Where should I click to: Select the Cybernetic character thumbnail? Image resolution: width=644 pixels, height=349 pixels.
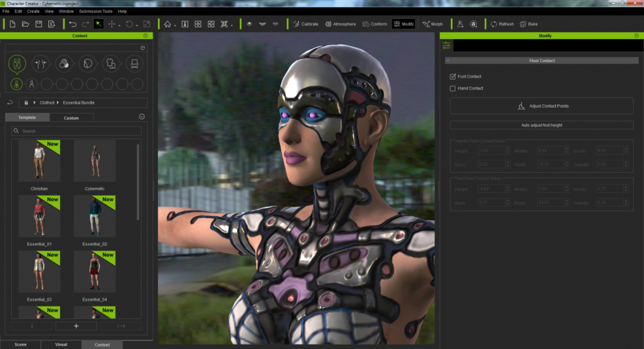point(95,160)
